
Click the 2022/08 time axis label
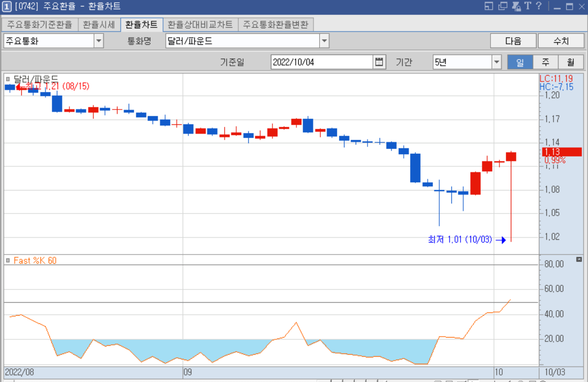pyautogui.click(x=20, y=372)
